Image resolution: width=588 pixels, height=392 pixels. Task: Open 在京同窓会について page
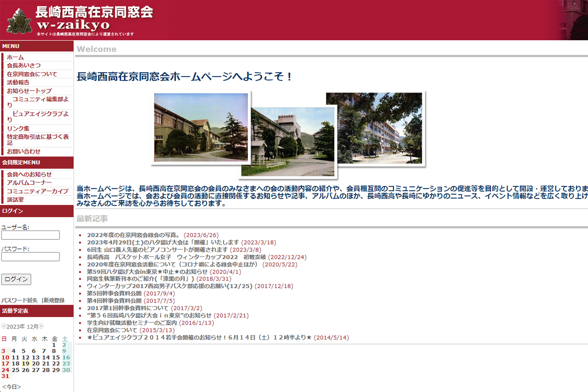(x=32, y=74)
